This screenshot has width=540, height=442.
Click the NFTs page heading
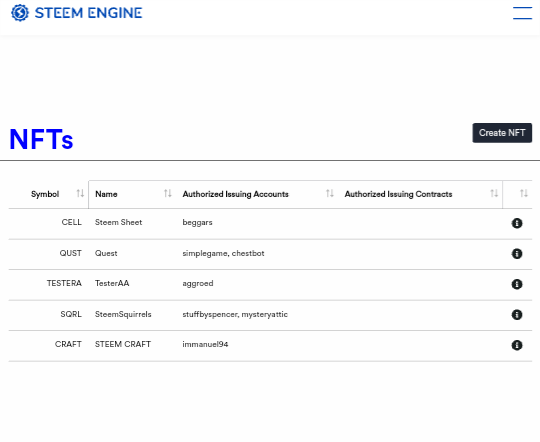coord(41,139)
